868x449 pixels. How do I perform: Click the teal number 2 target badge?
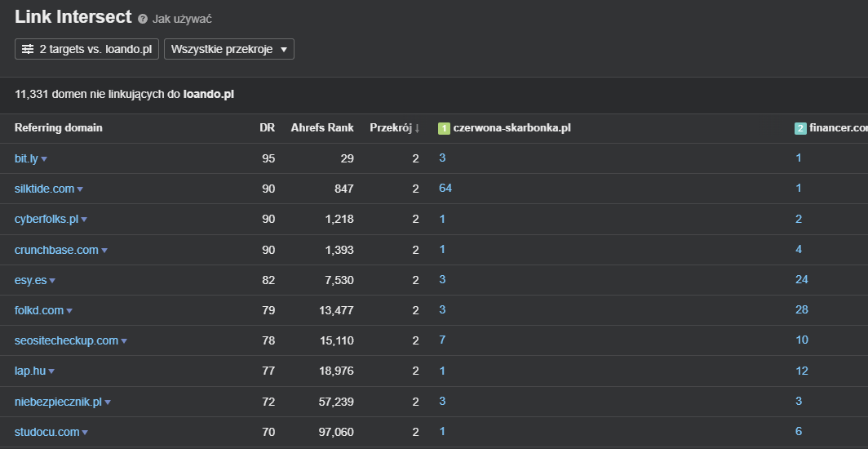point(800,128)
